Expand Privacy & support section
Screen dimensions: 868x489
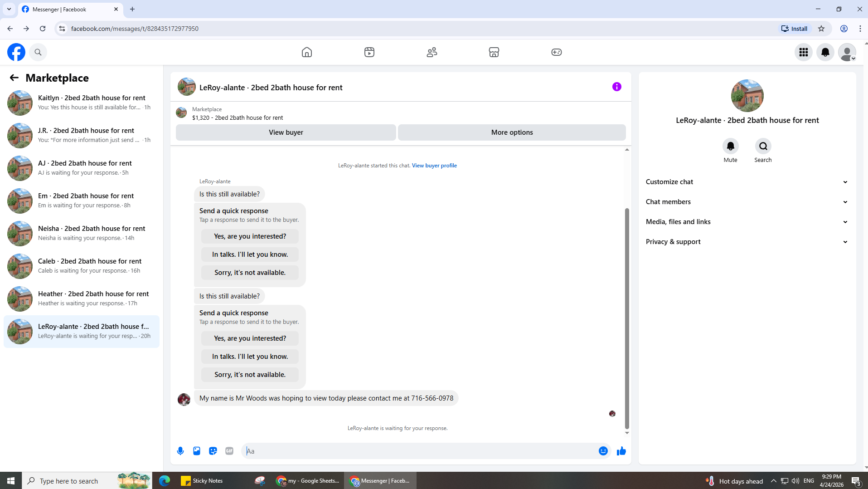click(x=747, y=242)
